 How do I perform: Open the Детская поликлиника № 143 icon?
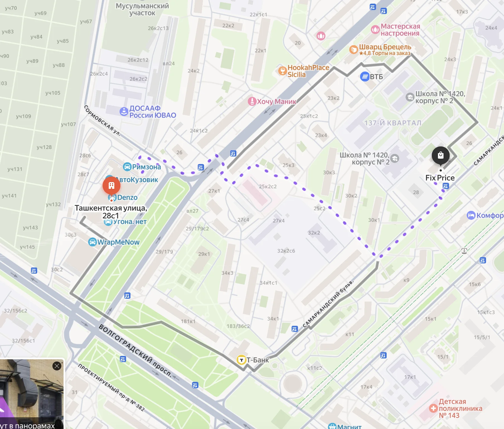433,409
